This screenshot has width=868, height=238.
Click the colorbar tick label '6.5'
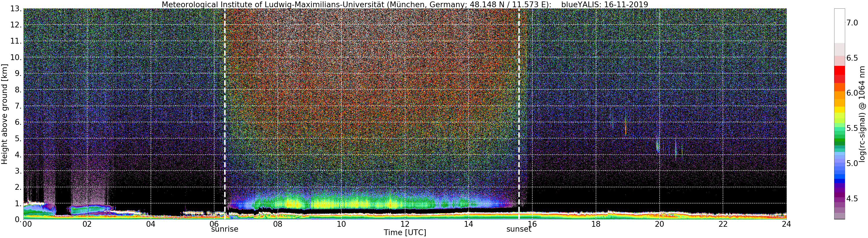tap(852, 58)
